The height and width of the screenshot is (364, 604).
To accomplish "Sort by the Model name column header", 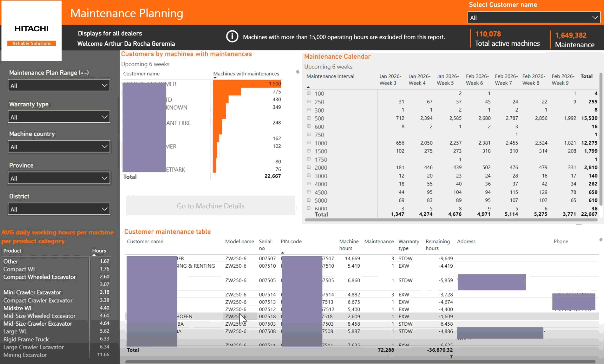I will (x=239, y=242).
